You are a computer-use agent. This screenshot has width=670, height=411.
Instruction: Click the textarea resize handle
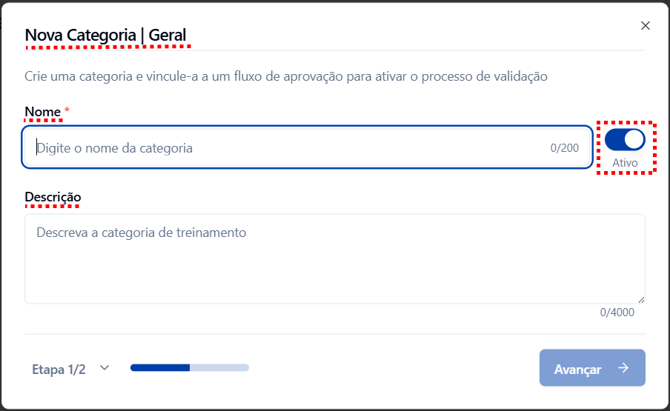[x=640, y=298]
